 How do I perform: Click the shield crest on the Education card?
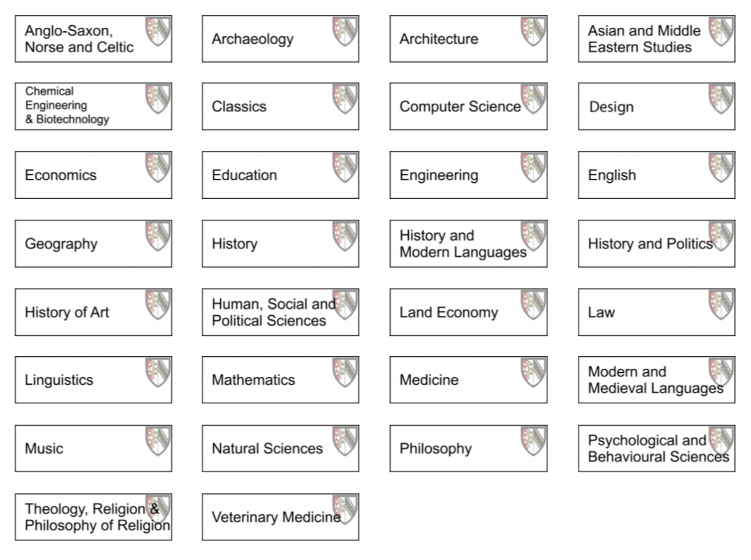[346, 168]
